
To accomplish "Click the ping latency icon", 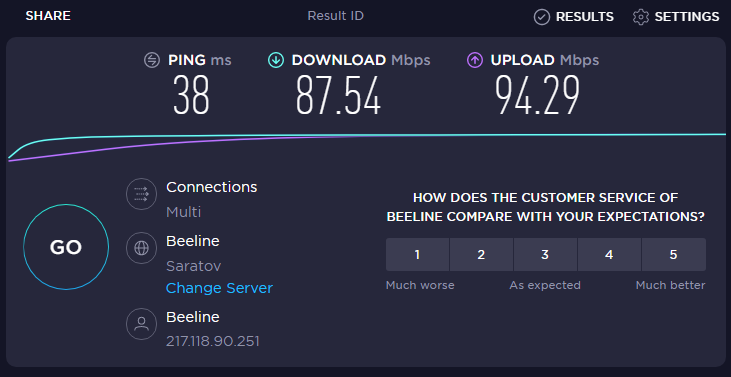I will tap(152, 60).
